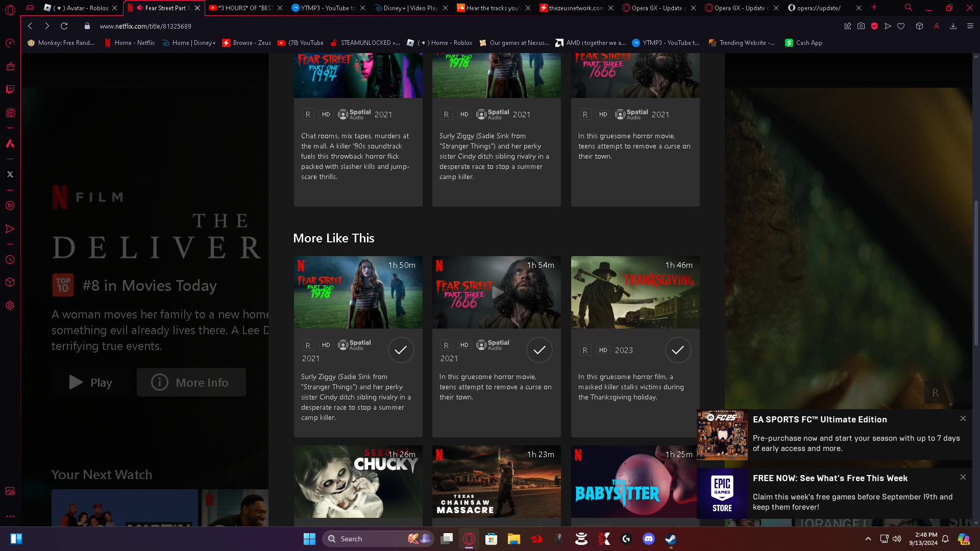Screen dimensions: 980x551
Task: Open the downloads icon in the toolbar
Action: pos(953,26)
